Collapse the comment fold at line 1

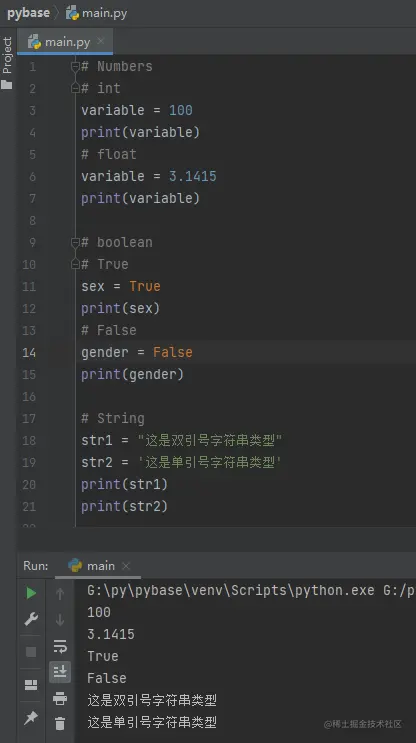tap(75, 66)
